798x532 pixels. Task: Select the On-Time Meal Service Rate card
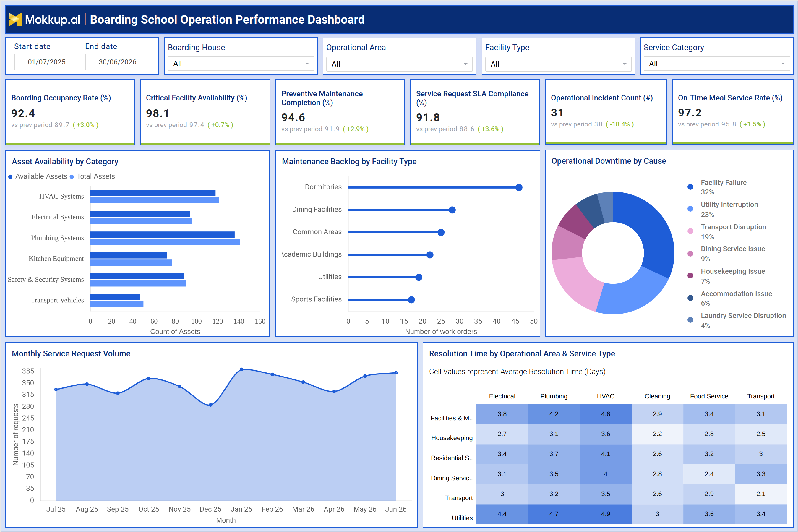(732, 112)
